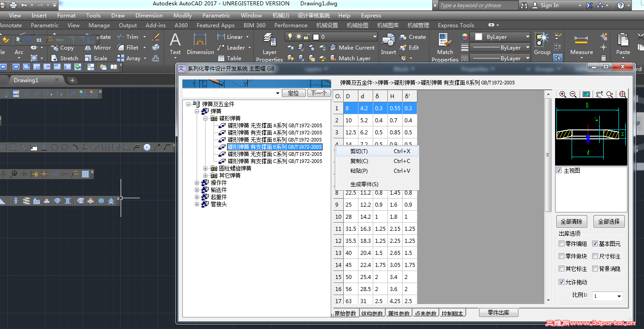Image resolution: width=644 pixels, height=329 pixels.
Task: Select the Dimension tool in the ribbon
Action: pos(200,44)
